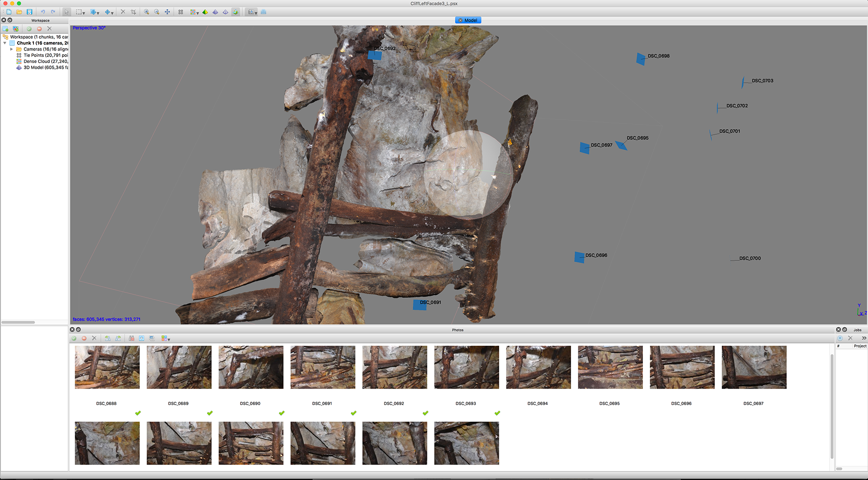Screen dimensions: 868x480
Task: Select DSC_0697 photo thumbnail
Action: [754, 367]
